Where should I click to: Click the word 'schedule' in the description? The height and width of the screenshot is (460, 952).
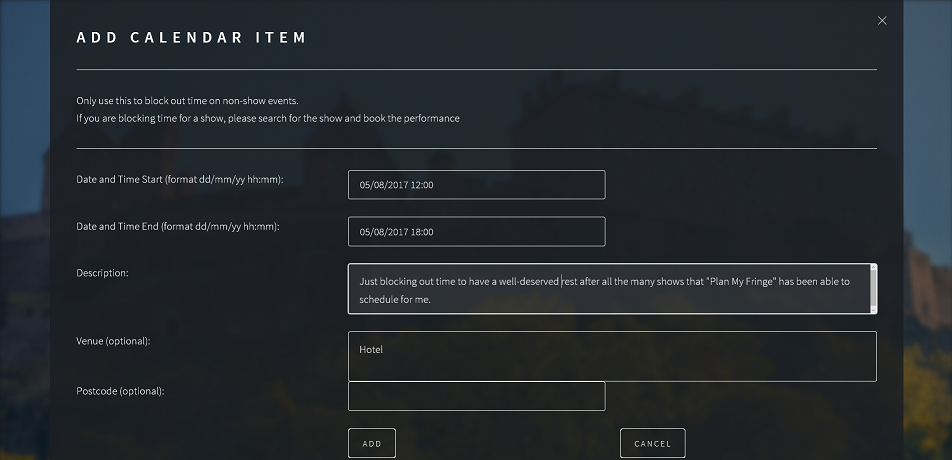[x=379, y=299]
